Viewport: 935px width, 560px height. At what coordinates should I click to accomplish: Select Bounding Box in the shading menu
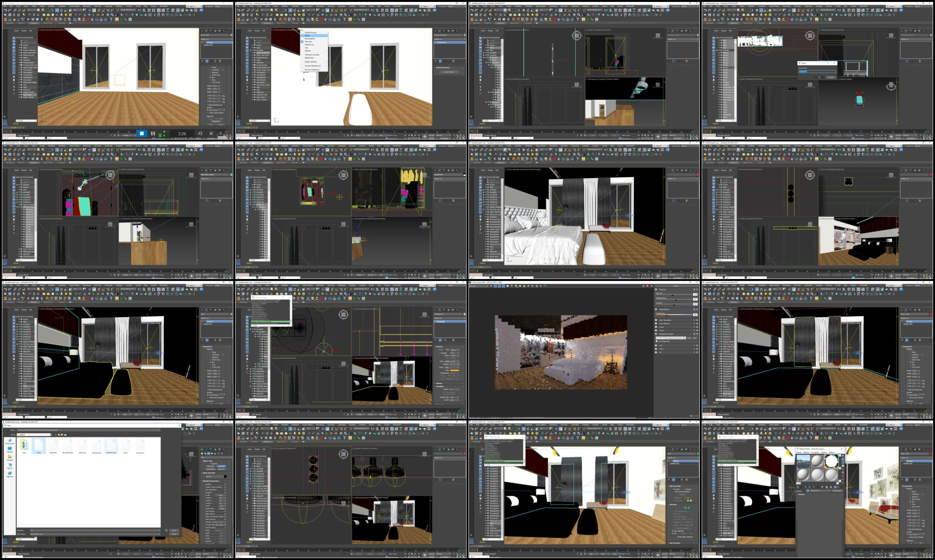coord(310,39)
